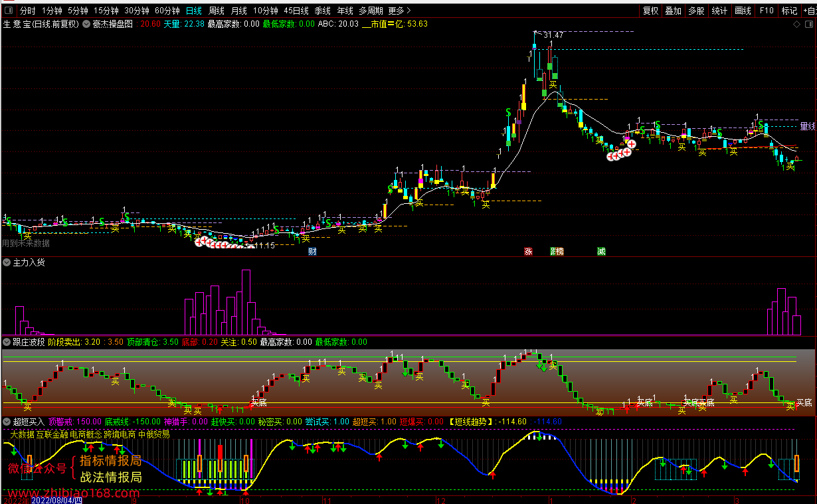This screenshot has height=504, width=817.
Task: Click the 大数据 concept tag
Action: pyautogui.click(x=22, y=434)
